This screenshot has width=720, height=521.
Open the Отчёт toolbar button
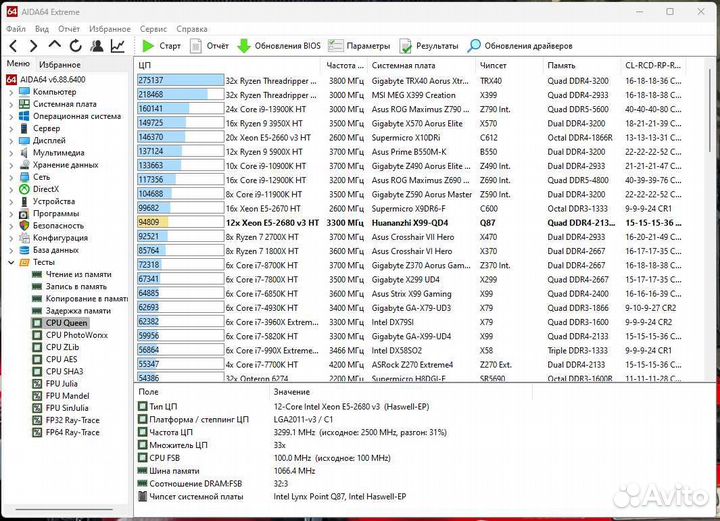[x=209, y=46]
